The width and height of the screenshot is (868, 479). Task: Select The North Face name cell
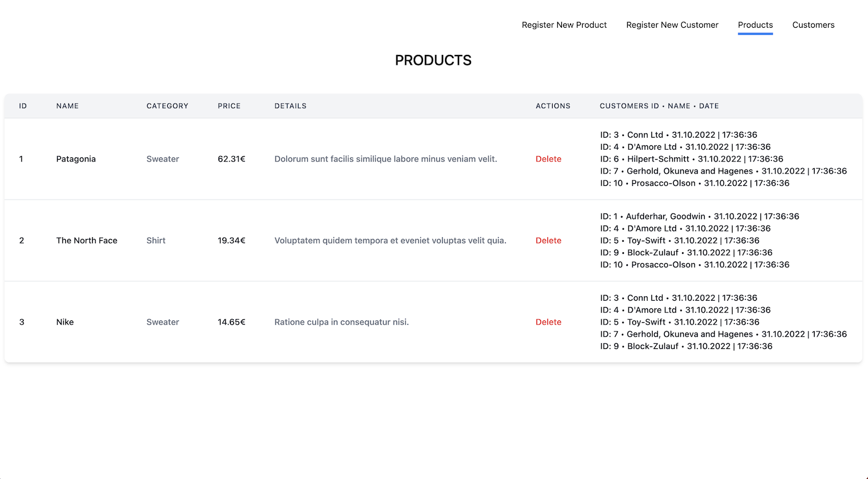(x=87, y=241)
